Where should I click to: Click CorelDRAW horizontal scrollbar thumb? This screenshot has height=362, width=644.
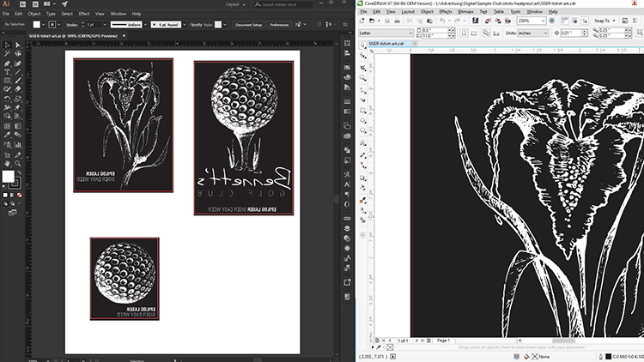[563, 341]
